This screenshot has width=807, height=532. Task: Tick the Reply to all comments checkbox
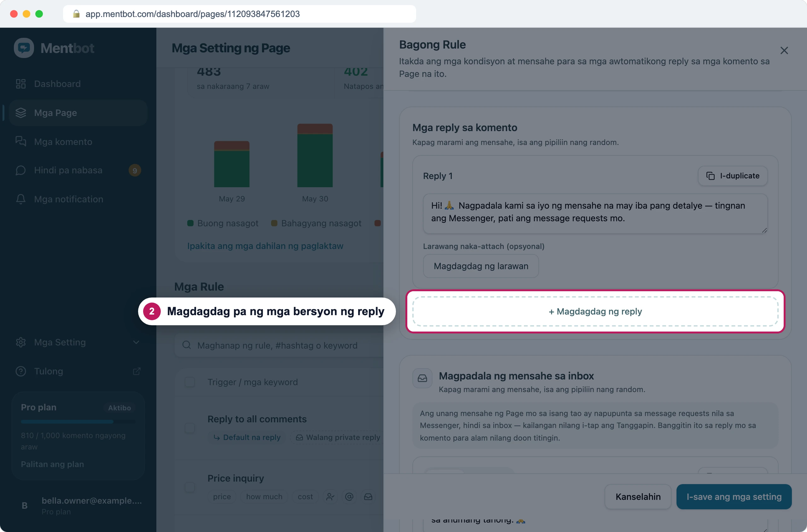(x=190, y=428)
